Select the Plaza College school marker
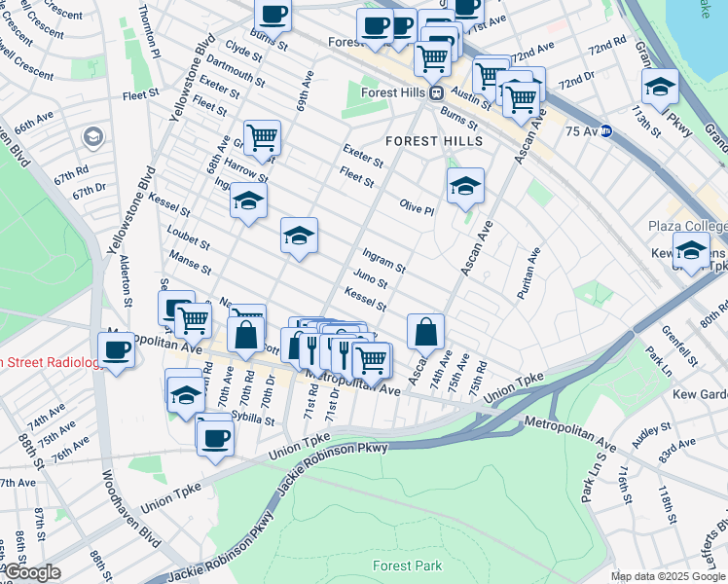The width and height of the screenshot is (728, 584). point(691,251)
